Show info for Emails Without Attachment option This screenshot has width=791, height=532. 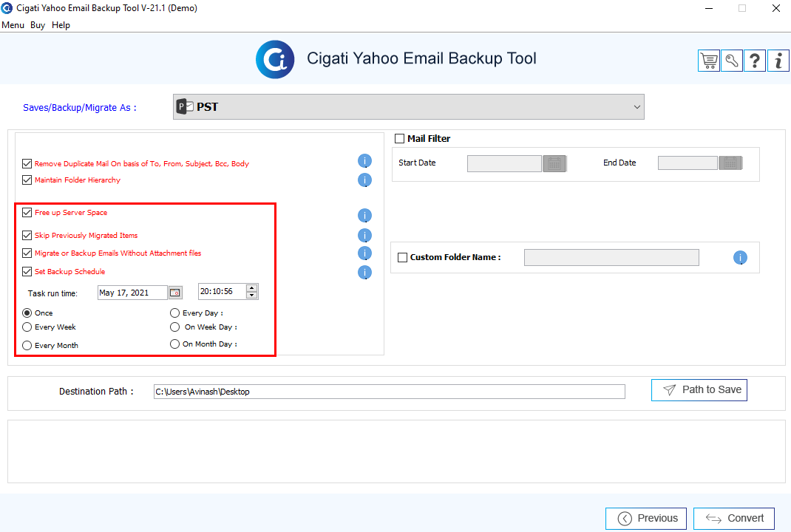(x=364, y=253)
